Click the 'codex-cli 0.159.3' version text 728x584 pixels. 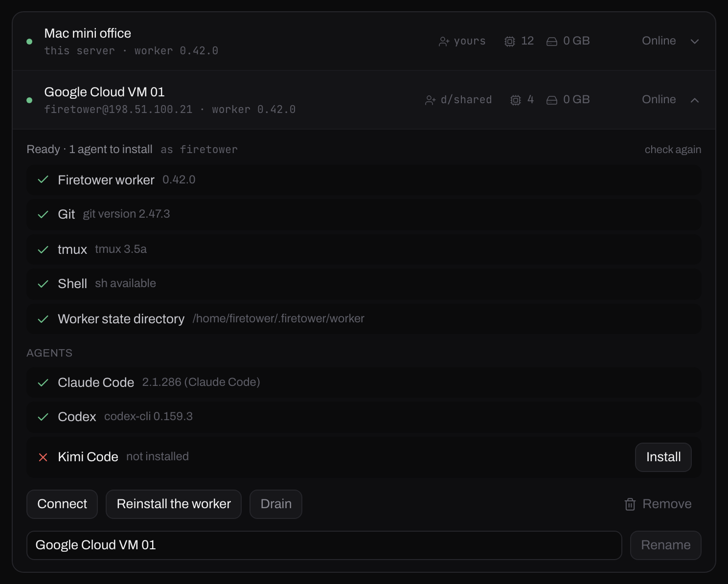(x=148, y=417)
